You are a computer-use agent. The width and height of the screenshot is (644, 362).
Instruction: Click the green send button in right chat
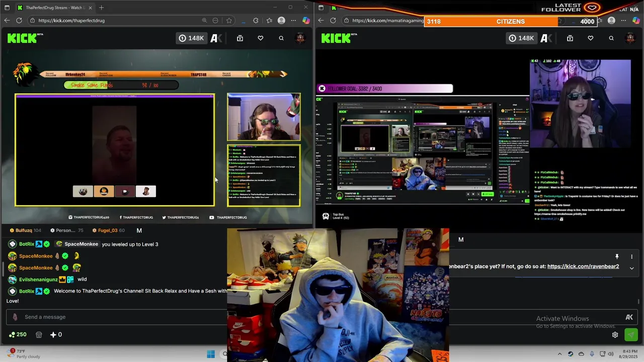pos(631,335)
